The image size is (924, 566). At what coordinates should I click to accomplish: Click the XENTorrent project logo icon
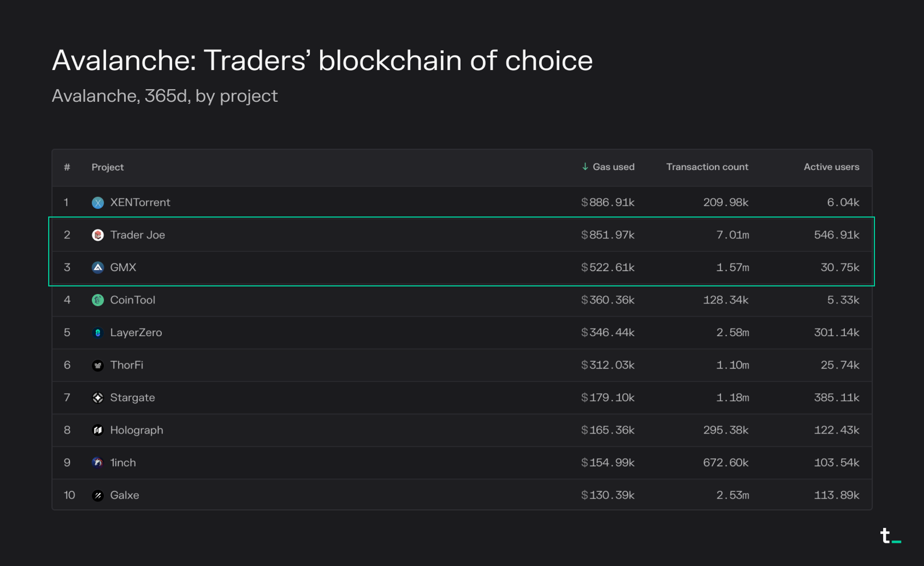point(98,202)
